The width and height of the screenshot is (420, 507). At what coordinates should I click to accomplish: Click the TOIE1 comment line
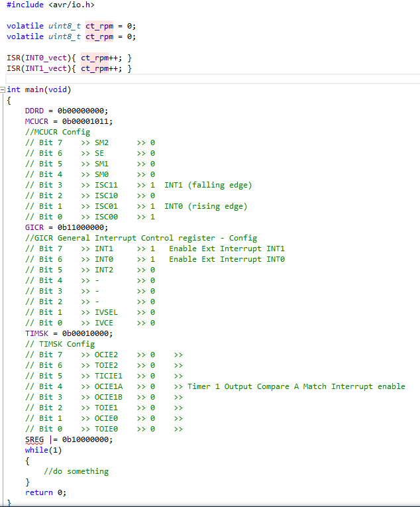tap(104, 408)
